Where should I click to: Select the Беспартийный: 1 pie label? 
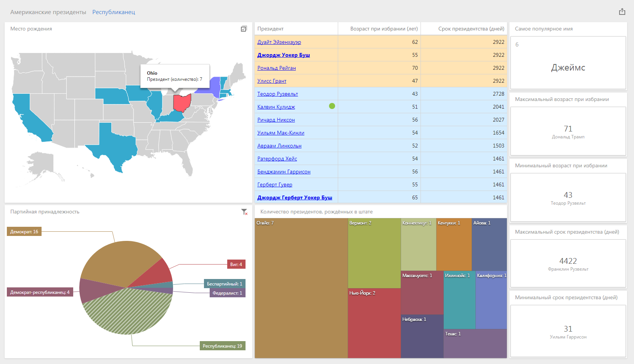click(225, 284)
